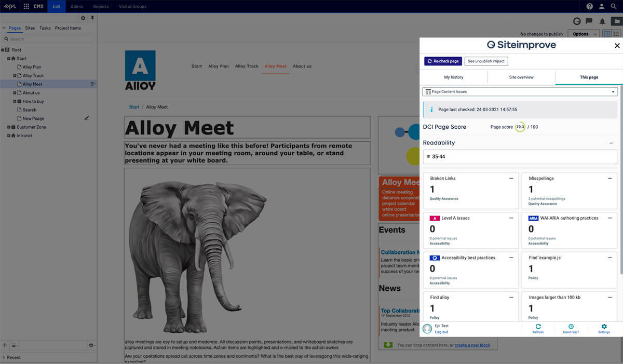This screenshot has width=623, height=364.
Task: Open the Edit menu in top bar
Action: point(57,6)
